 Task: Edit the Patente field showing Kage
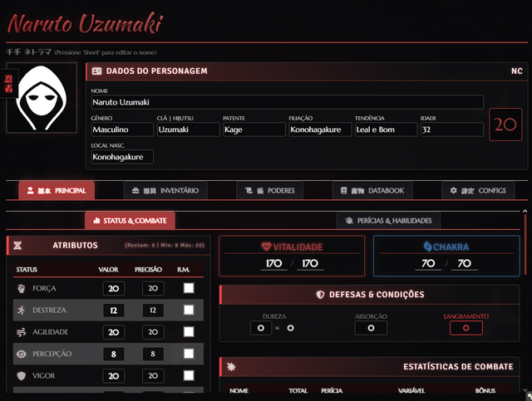pos(254,130)
